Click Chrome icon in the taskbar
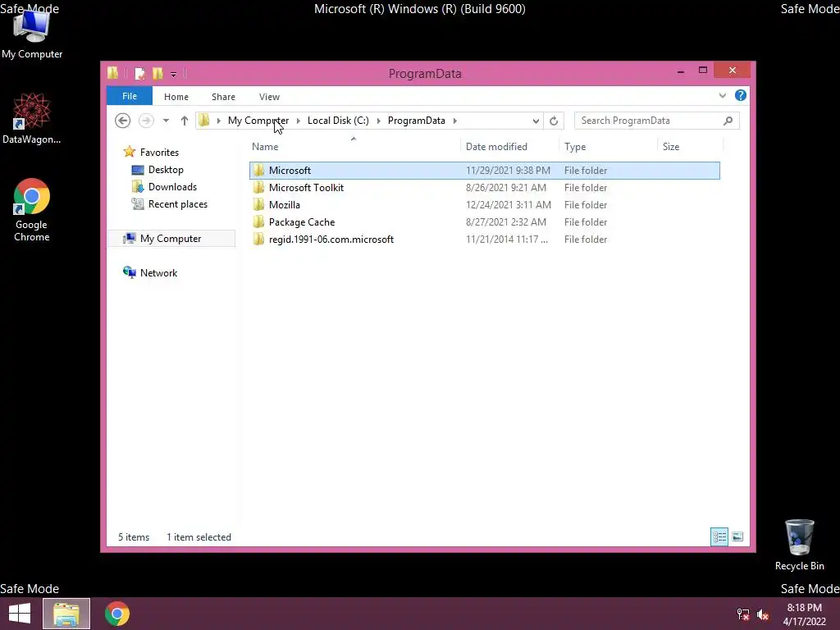Viewport: 840px width, 630px height. coord(117,614)
